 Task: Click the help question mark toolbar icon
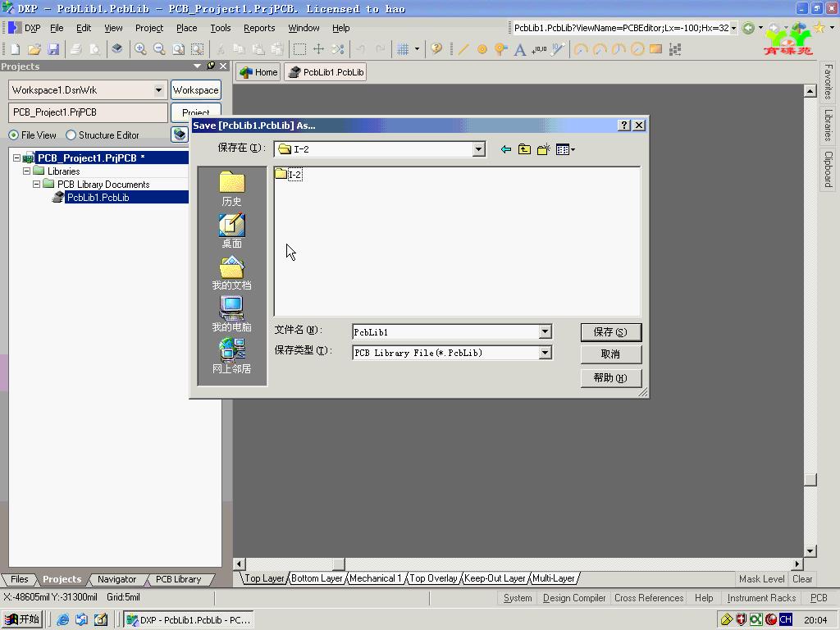[436, 49]
